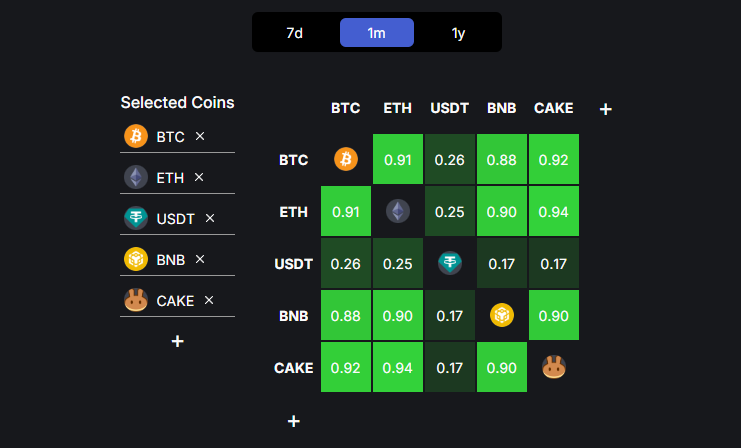Click the ETH-CAKE 0.94 correlation cell in ETH row

tap(554, 211)
